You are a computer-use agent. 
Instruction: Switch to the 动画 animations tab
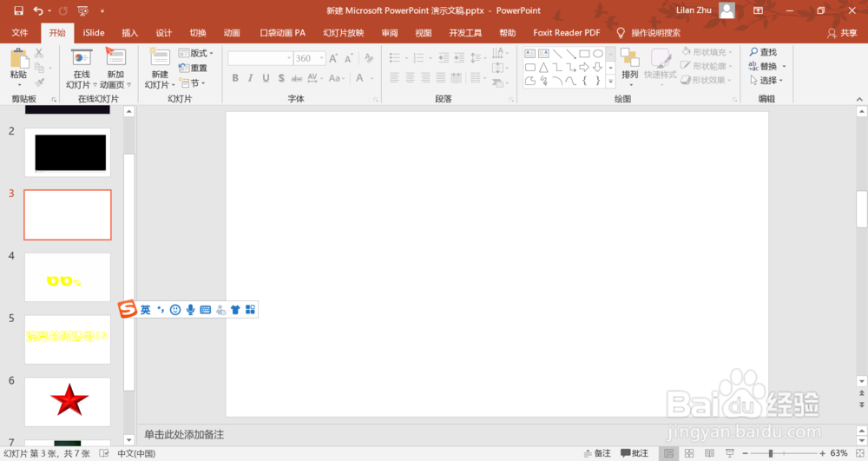coord(232,33)
